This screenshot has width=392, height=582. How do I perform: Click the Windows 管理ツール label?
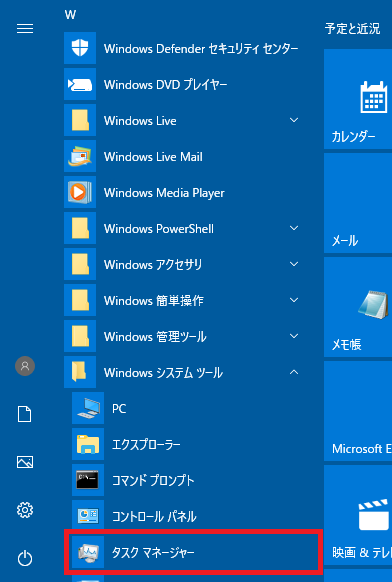point(155,337)
